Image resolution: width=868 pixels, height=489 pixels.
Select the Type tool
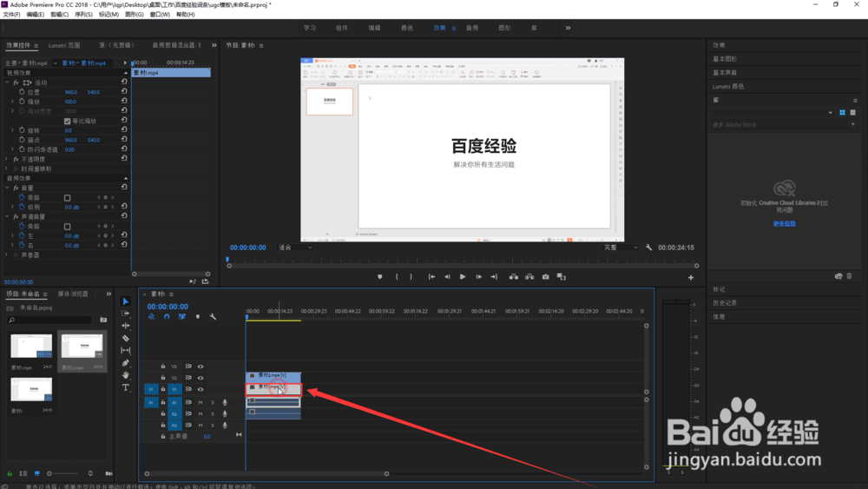pyautogui.click(x=126, y=387)
